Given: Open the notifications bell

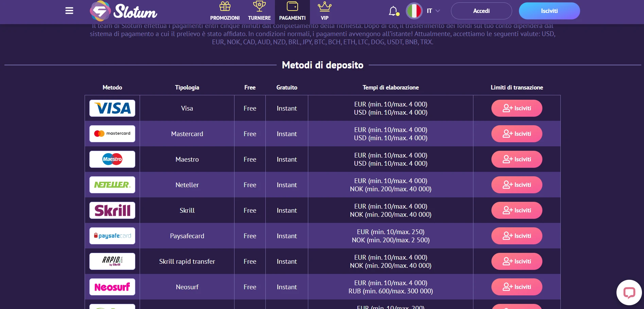Looking at the screenshot, I should (x=394, y=11).
